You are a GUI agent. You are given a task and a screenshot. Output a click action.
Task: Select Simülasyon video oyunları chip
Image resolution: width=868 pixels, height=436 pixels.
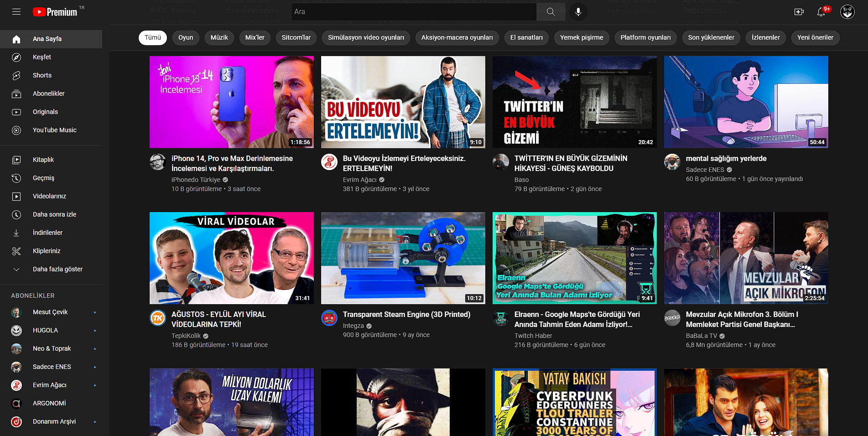click(366, 38)
